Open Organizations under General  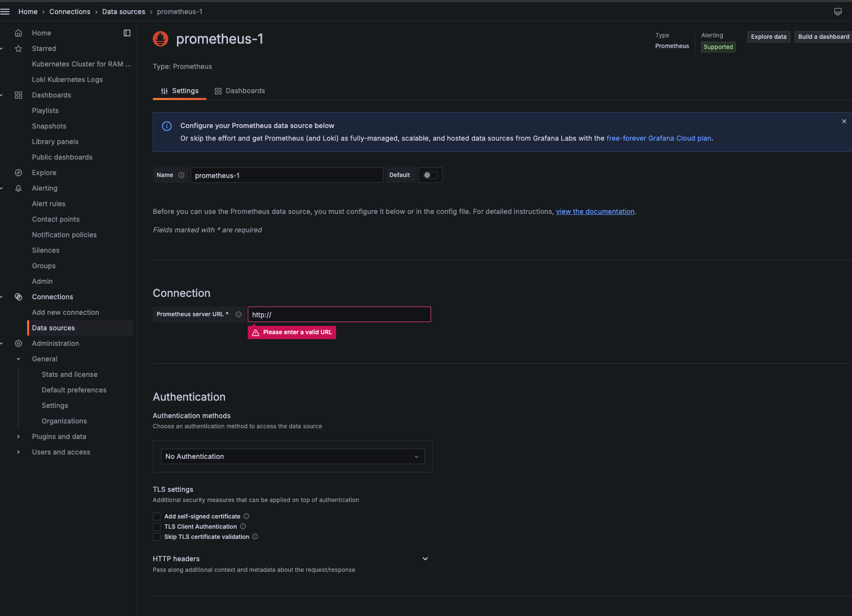coord(64,421)
